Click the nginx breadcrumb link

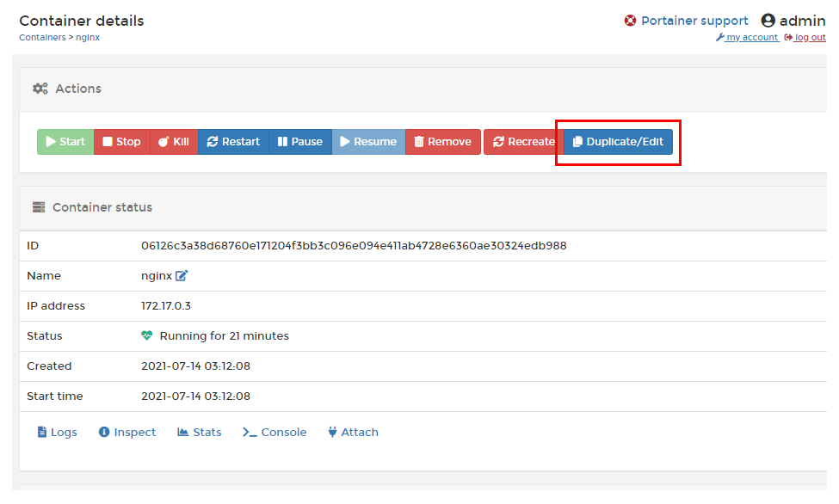point(88,38)
